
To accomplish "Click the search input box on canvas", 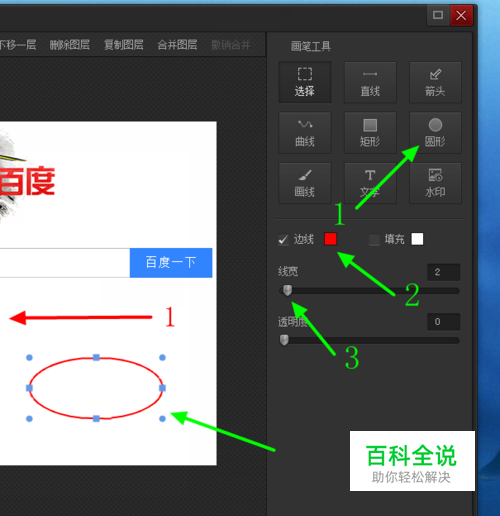I will click(65, 263).
